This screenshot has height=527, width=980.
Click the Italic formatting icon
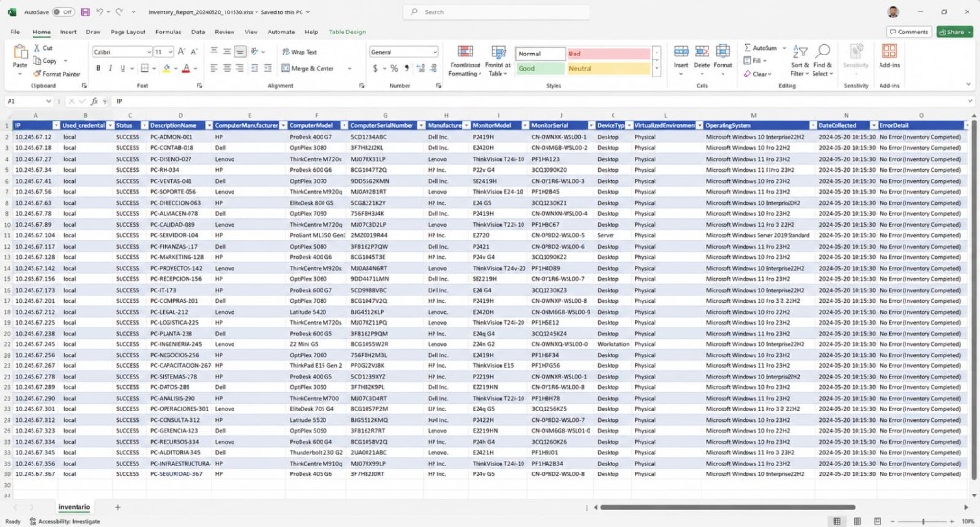tap(110, 68)
